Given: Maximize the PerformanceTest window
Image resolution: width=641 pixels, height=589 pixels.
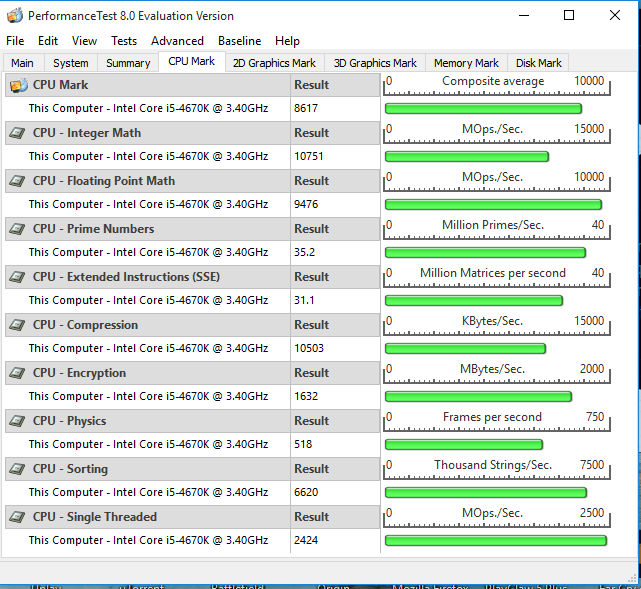Looking at the screenshot, I should 569,16.
